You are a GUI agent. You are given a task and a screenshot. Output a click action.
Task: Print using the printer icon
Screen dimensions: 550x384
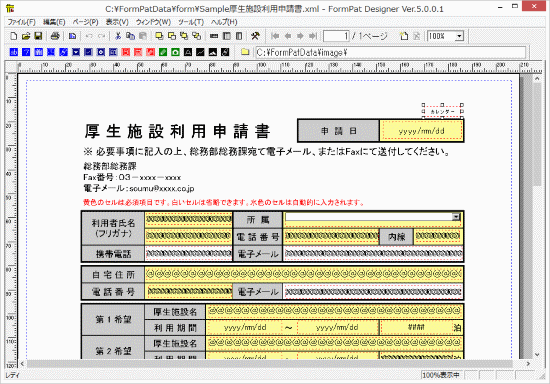click(x=55, y=36)
